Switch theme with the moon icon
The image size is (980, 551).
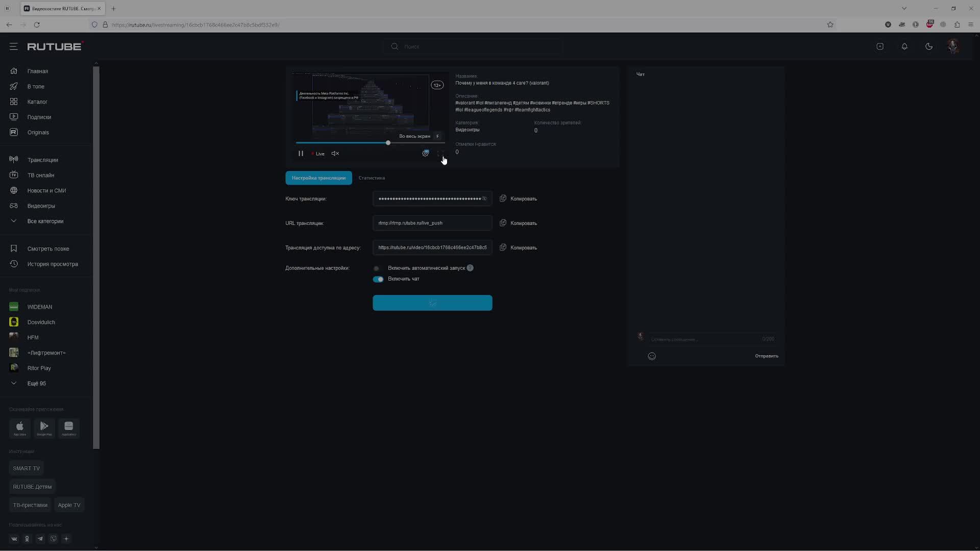pyautogui.click(x=929, y=46)
